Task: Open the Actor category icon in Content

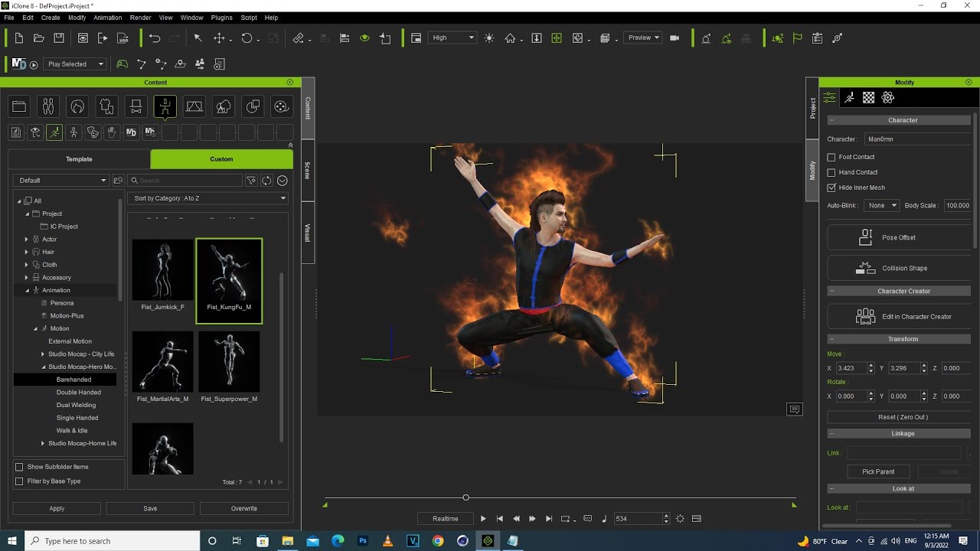Action: (48, 107)
